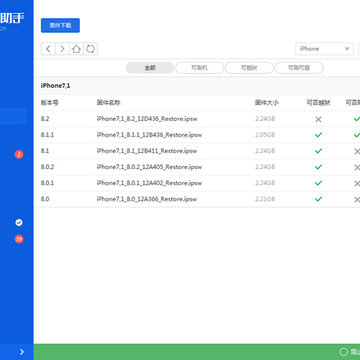Click the blue firmware download button
The height and width of the screenshot is (360, 360).
60,25
